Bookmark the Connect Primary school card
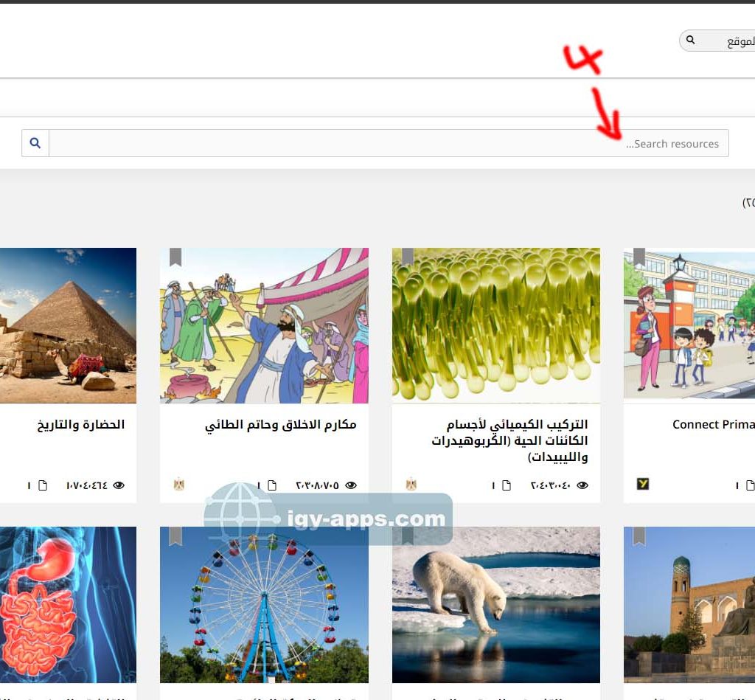Screen dimensions: 755x700 tap(639, 257)
